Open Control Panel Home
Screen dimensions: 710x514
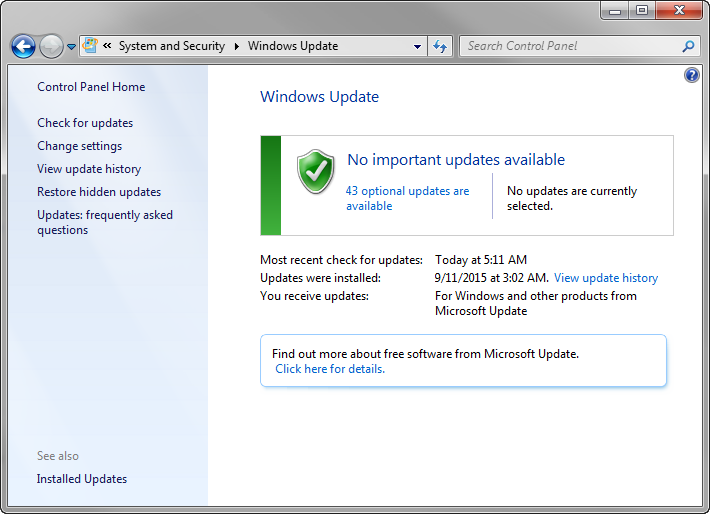pyautogui.click(x=91, y=87)
